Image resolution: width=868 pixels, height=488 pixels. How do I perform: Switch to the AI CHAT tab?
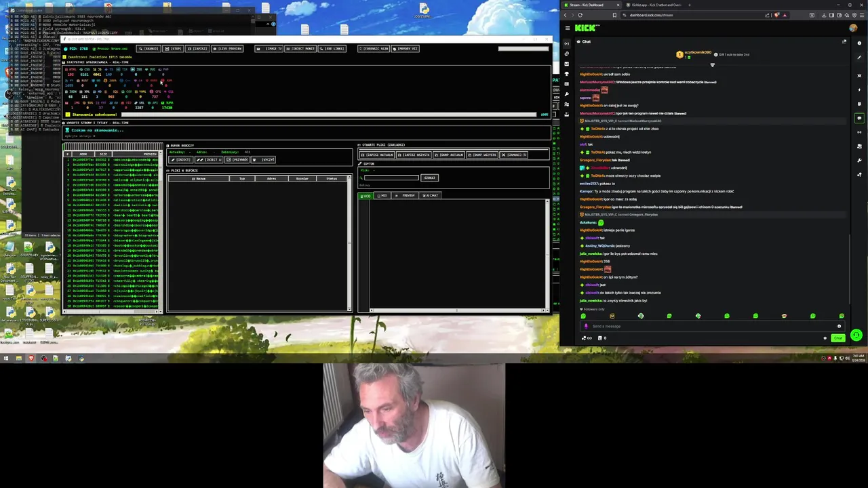click(x=430, y=196)
